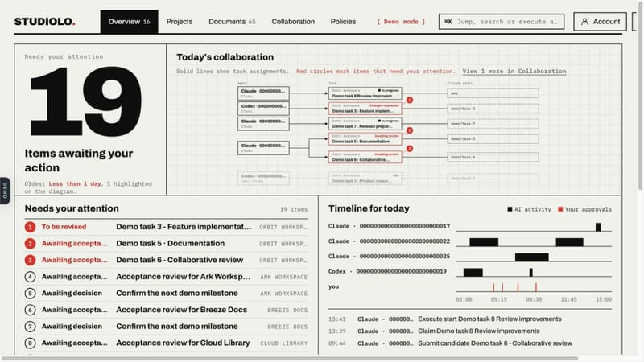Focus the Jump, search or execute field
The width and height of the screenshot is (644, 362).
[502, 22]
